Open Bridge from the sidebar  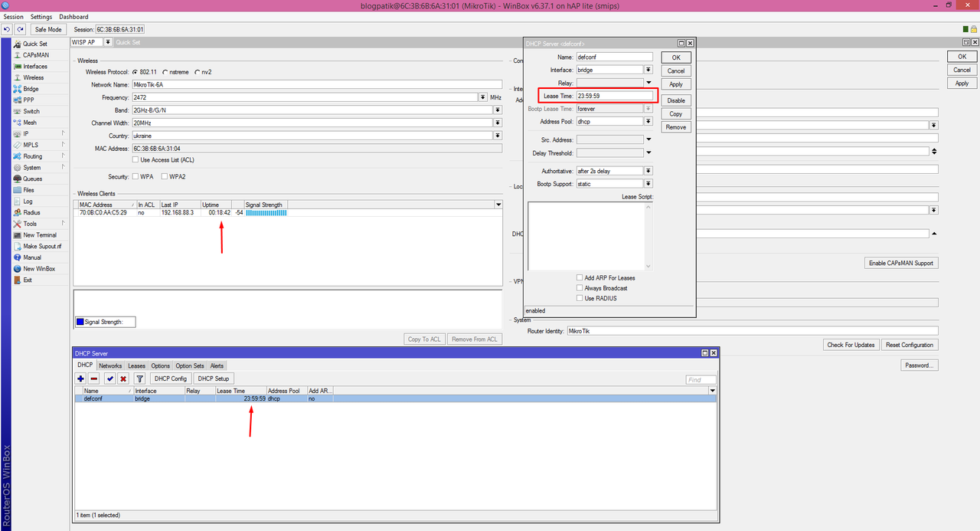coord(31,89)
